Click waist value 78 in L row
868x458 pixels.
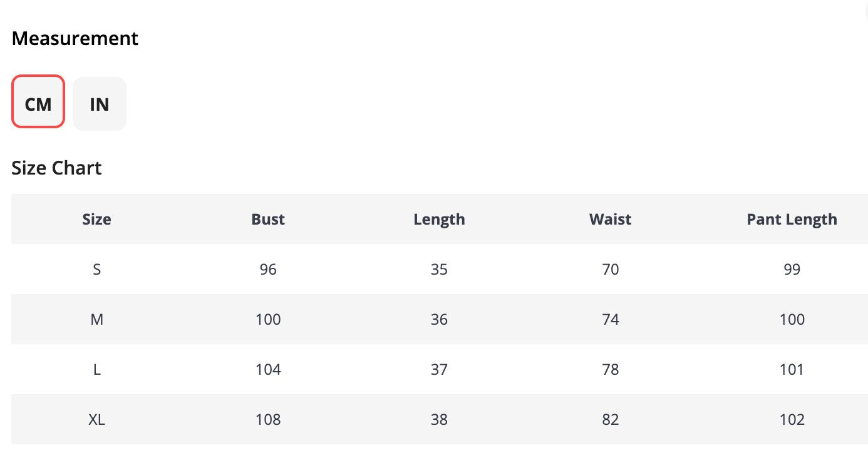pos(610,370)
